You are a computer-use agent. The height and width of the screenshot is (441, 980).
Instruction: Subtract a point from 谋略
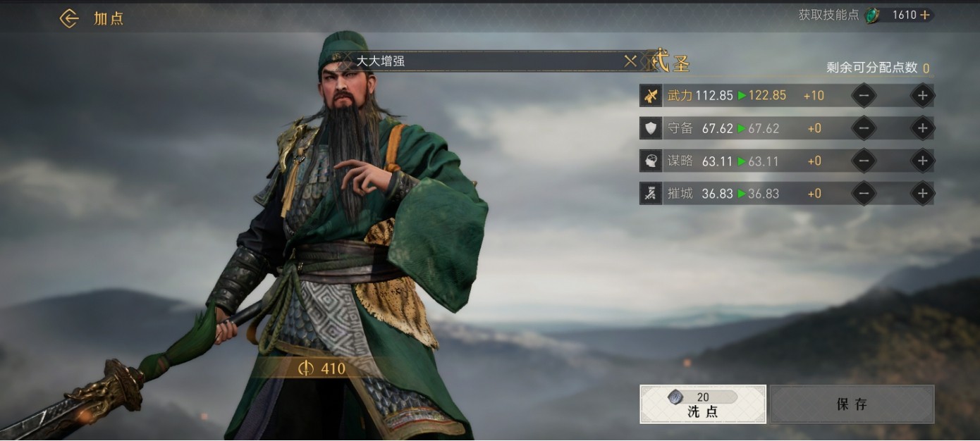[864, 161]
